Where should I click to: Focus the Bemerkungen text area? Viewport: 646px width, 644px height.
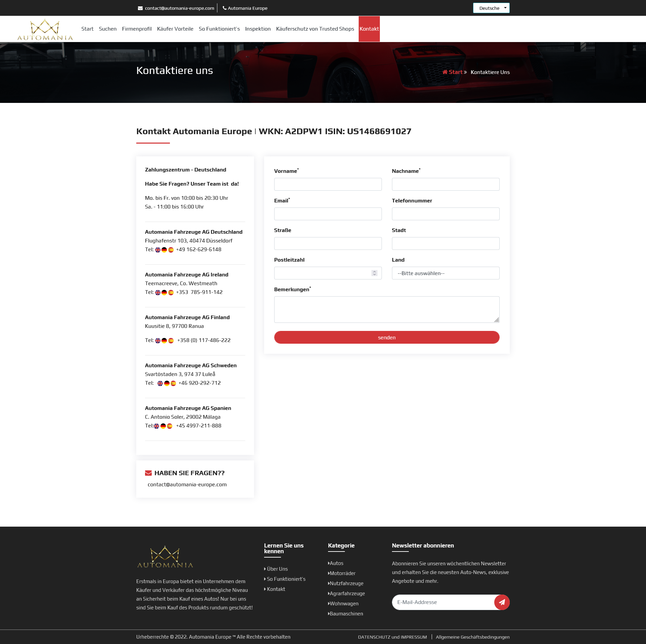point(387,309)
